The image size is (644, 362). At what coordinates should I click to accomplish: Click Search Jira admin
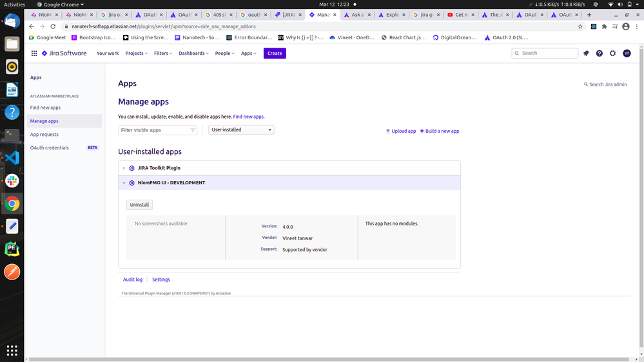click(x=605, y=84)
